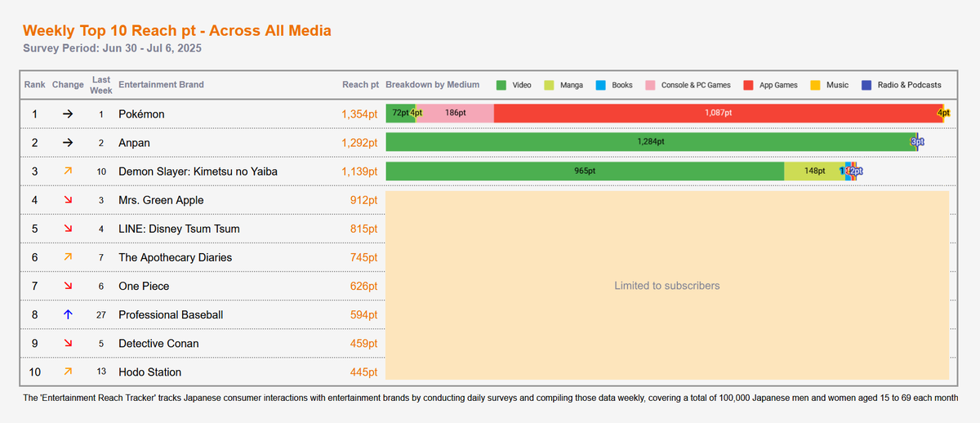Click the 626pt reach value
This screenshot has width=980, height=423.
click(x=364, y=286)
